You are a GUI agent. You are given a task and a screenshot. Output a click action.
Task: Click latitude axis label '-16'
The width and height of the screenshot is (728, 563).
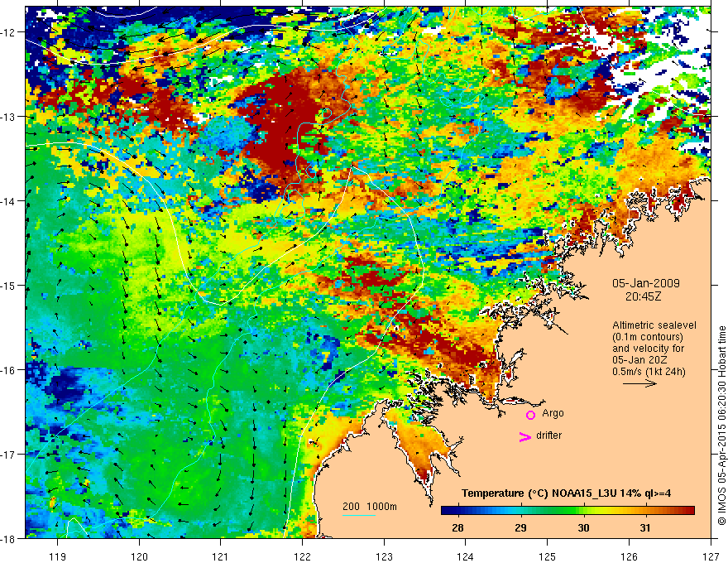[8, 370]
